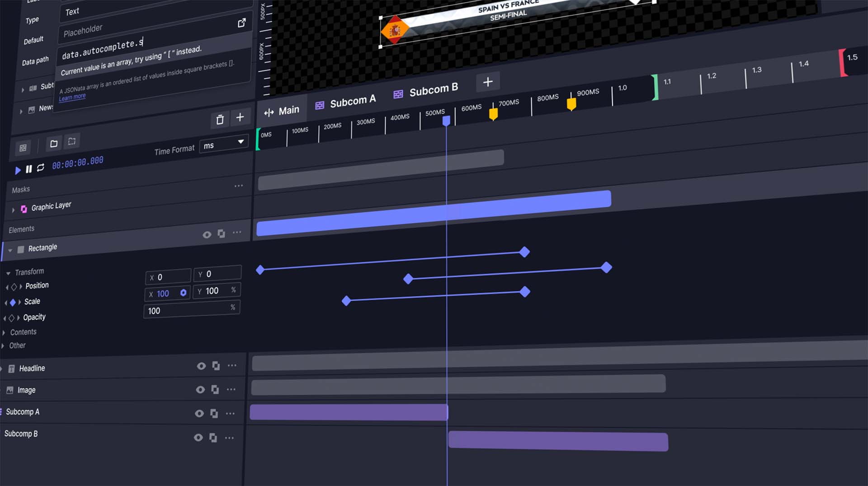
Task: Toggle the Opacity keyframe diamond
Action: coord(11,318)
